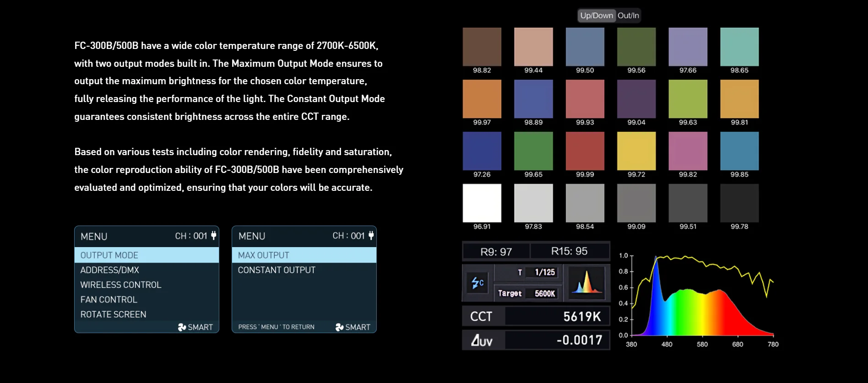868x383 pixels.
Task: Click CH: 001 in the MAX OUTPUT menu
Action: (x=348, y=236)
